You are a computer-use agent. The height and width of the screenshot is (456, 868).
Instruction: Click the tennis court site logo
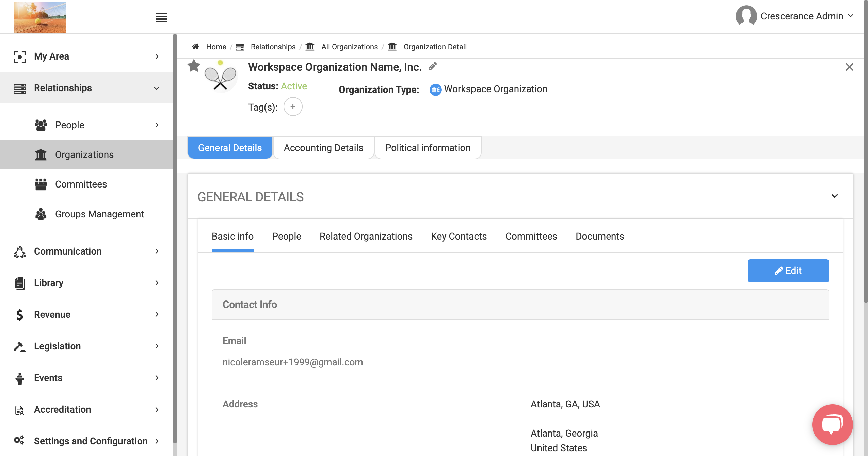(x=40, y=17)
